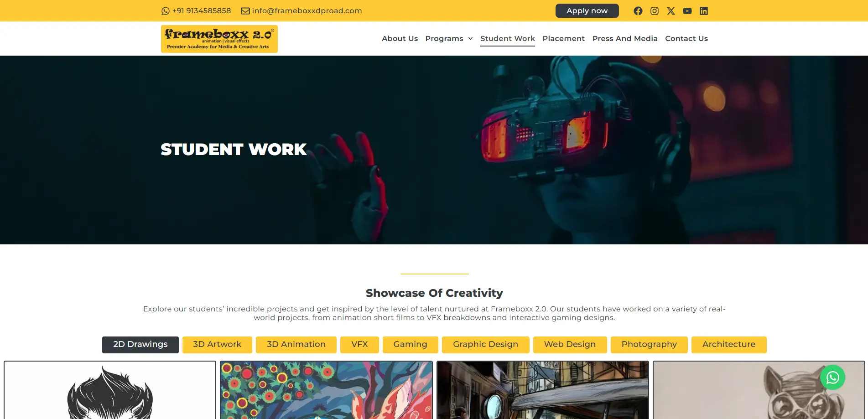Open the YouTube channel icon
The image size is (868, 419).
point(687,11)
